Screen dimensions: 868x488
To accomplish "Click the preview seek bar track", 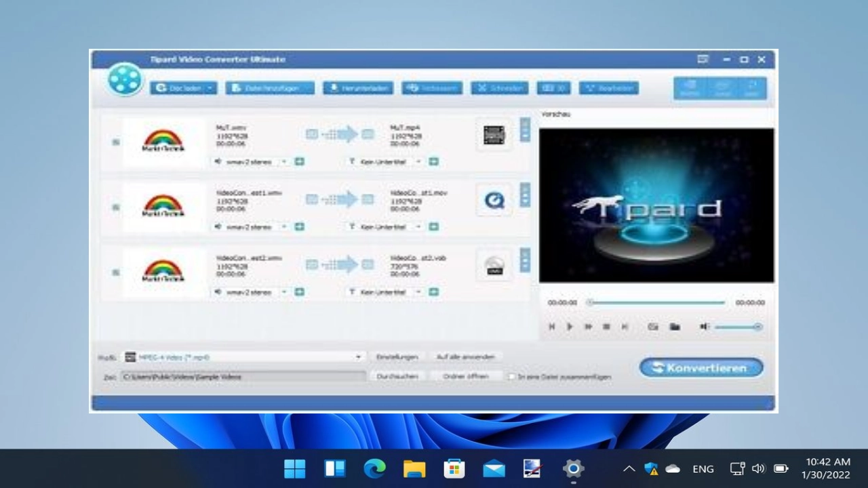I will (x=657, y=302).
